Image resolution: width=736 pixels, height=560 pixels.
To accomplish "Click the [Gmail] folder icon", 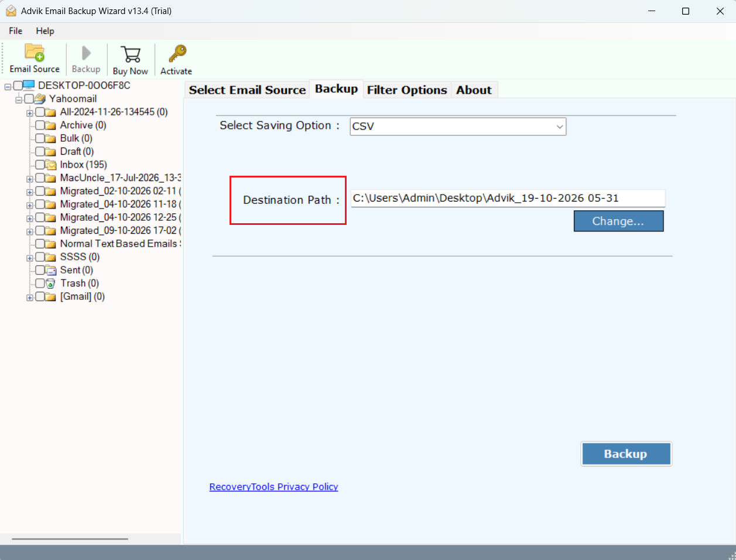I will [x=51, y=296].
